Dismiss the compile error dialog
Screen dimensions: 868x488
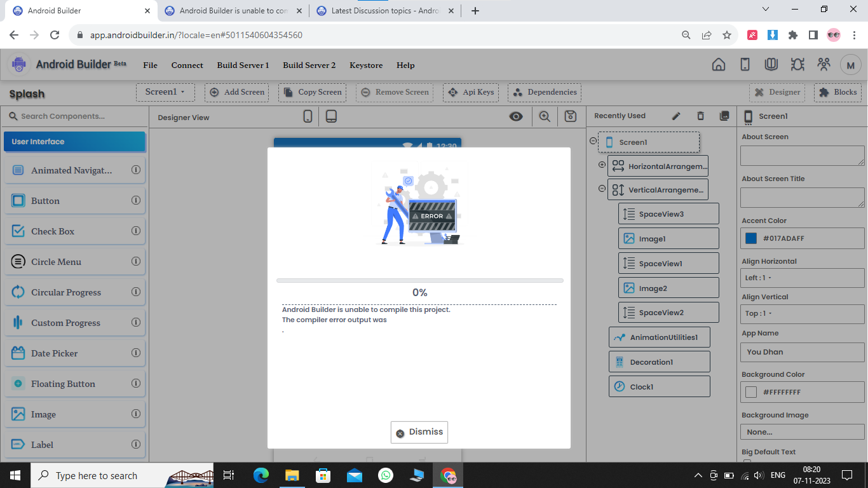click(419, 432)
